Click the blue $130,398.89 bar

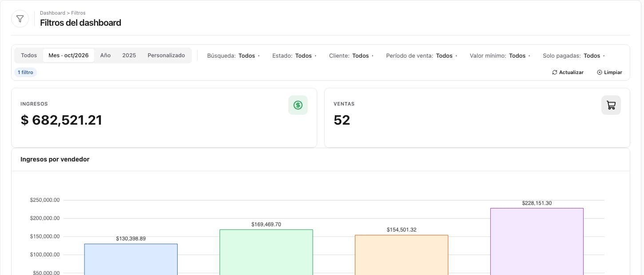131,259
